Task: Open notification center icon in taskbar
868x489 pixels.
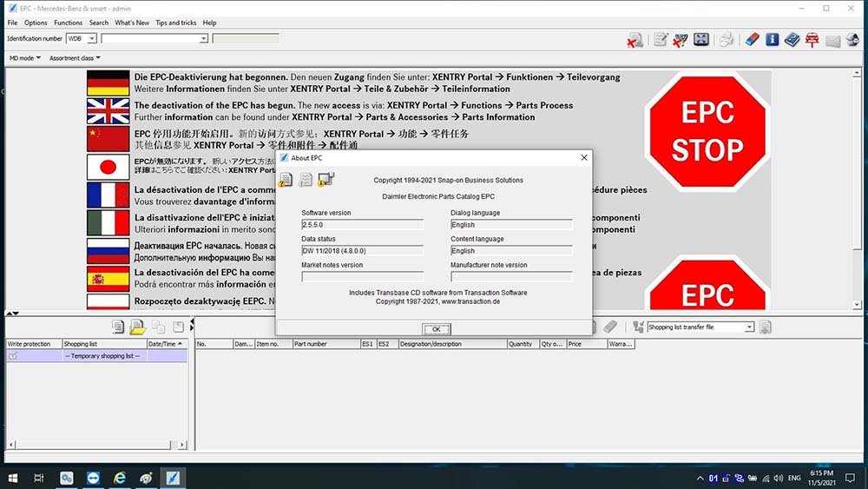Action: (x=851, y=478)
